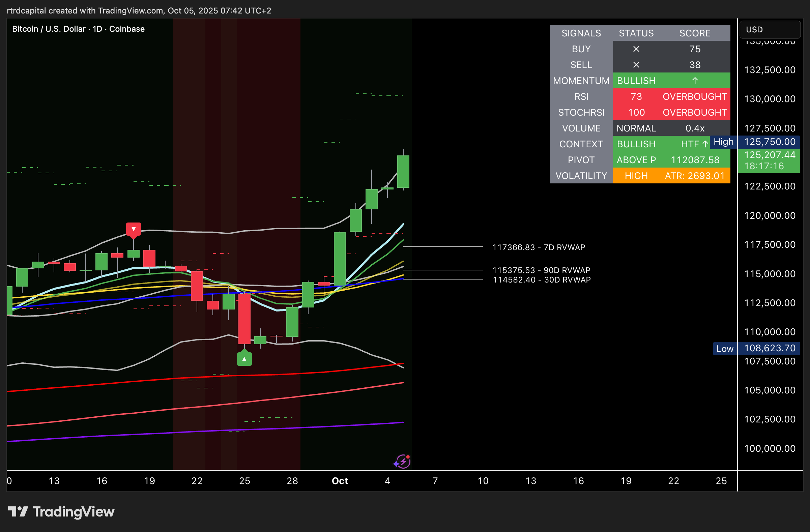Click the green buy signal arrow marker
This screenshot has height=532, width=810.
[x=244, y=358]
